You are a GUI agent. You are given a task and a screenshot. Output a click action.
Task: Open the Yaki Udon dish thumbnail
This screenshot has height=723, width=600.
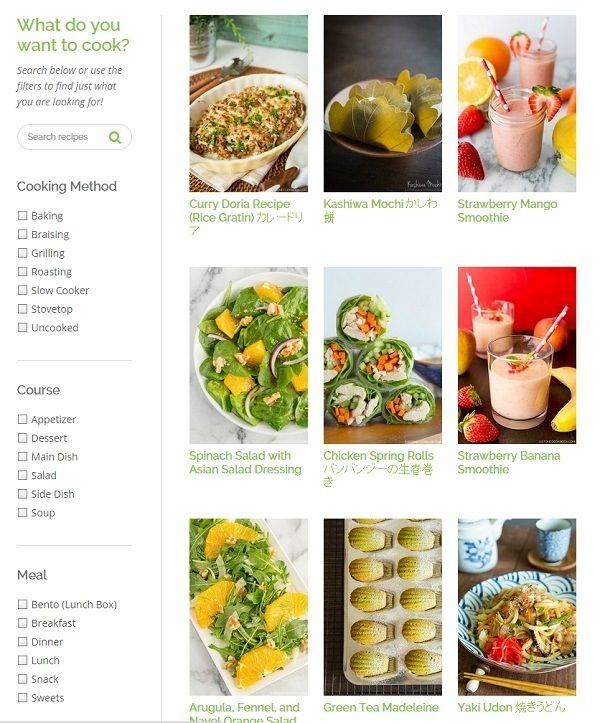click(x=517, y=607)
